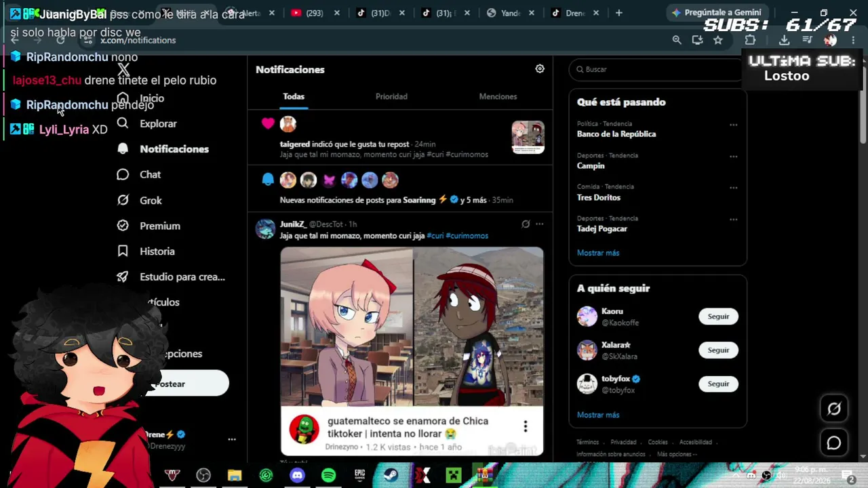The image size is (868, 488).
Task: Click the blue bell post-notifications icon
Action: coord(268,180)
